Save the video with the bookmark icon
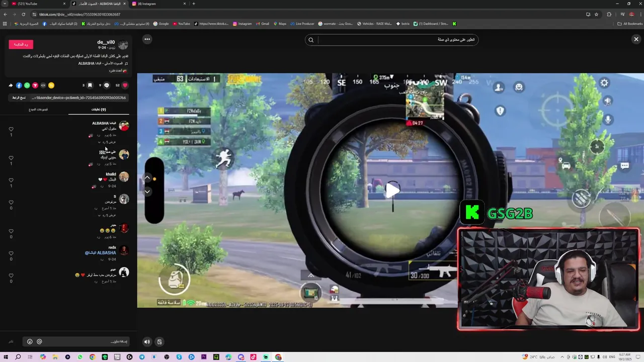This screenshot has height=362, width=644. (90, 85)
